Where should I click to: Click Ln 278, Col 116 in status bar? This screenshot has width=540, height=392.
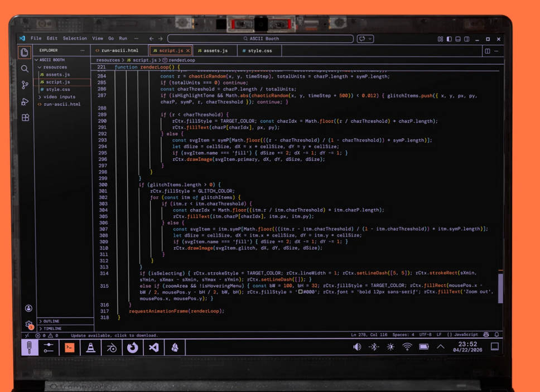369,335
